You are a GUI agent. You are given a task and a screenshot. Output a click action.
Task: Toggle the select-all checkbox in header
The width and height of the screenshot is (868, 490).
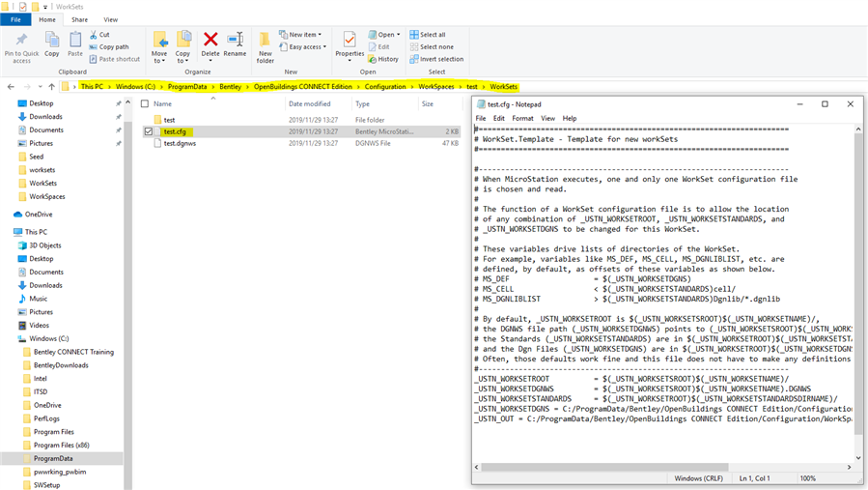(x=145, y=103)
